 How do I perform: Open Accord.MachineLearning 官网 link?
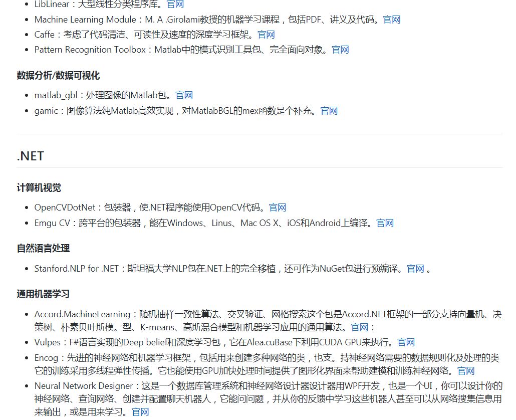pos(359,327)
